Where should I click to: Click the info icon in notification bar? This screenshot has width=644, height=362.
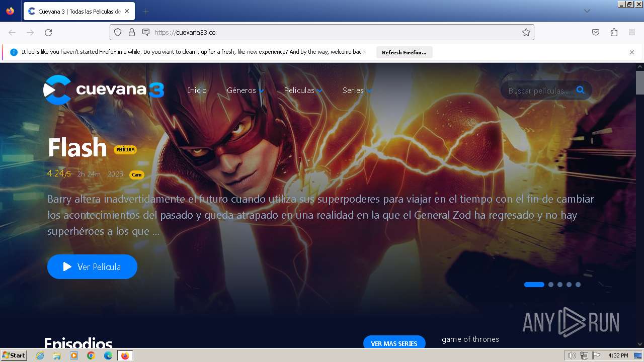click(14, 52)
